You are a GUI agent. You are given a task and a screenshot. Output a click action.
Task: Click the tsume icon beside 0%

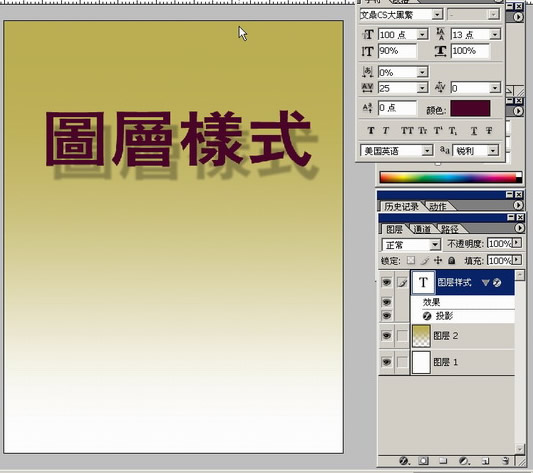pos(367,72)
